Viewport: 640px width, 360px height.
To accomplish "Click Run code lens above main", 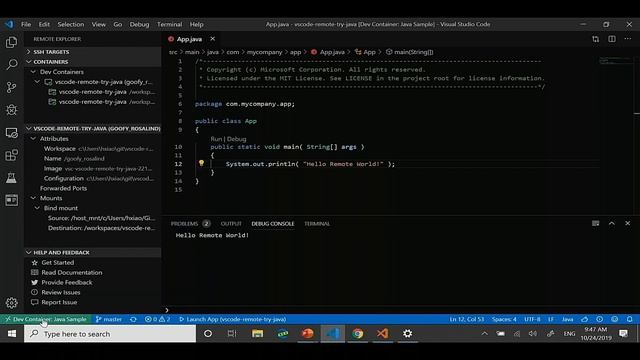I will (x=216, y=139).
